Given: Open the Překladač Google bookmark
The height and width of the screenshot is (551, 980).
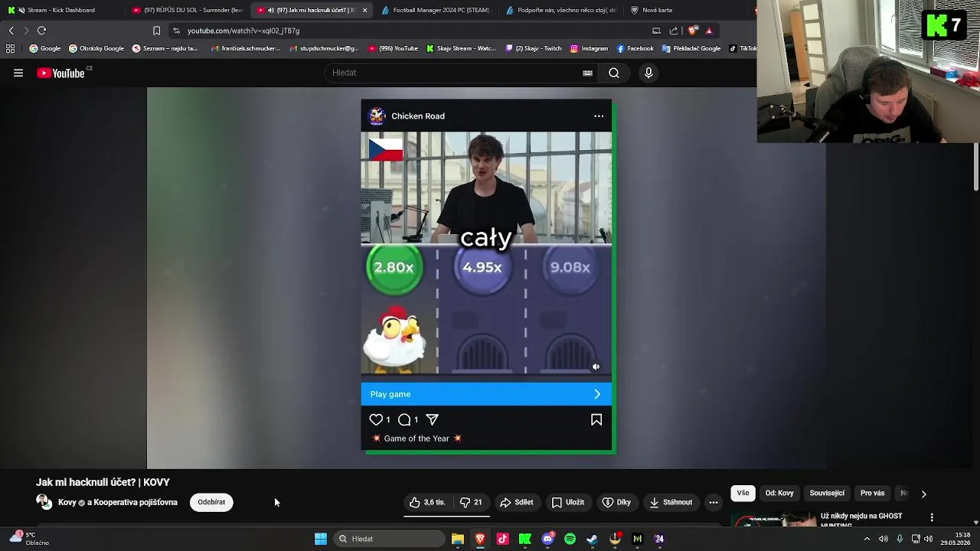Looking at the screenshot, I should 691,48.
